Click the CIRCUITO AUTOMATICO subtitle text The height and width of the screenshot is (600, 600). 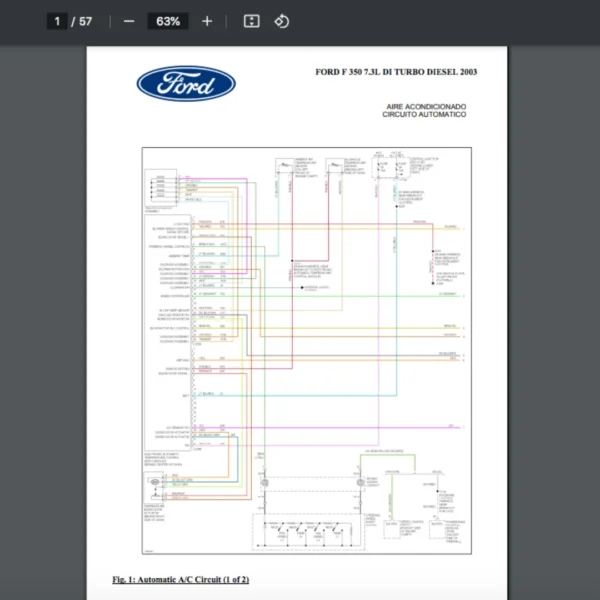(424, 115)
